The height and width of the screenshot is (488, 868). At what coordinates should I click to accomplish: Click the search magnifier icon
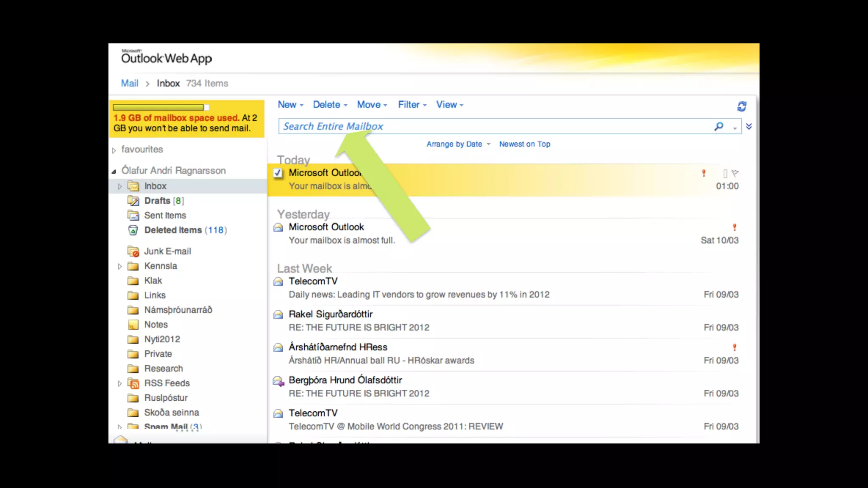(x=719, y=126)
